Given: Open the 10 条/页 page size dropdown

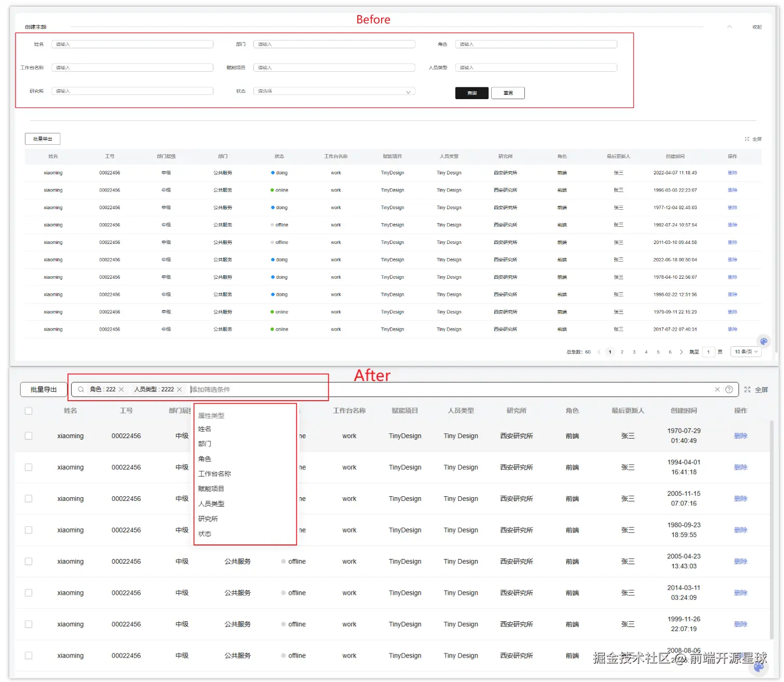Looking at the screenshot, I should pos(746,352).
